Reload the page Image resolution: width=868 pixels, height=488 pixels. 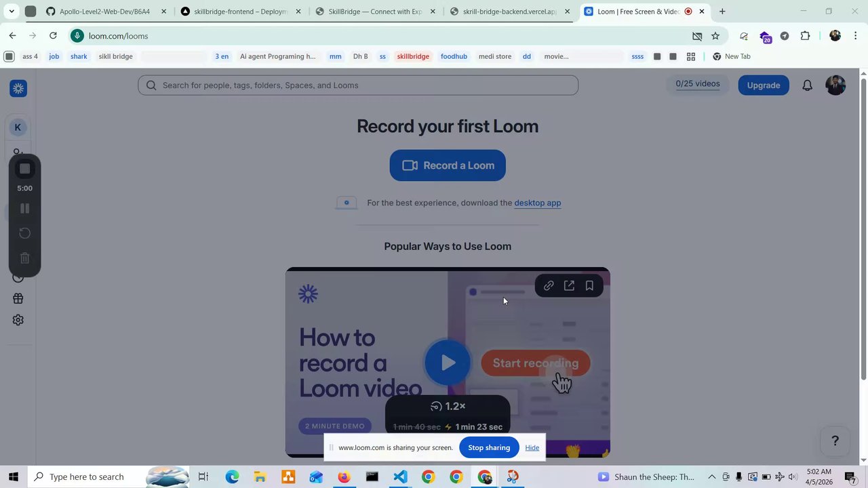[53, 36]
